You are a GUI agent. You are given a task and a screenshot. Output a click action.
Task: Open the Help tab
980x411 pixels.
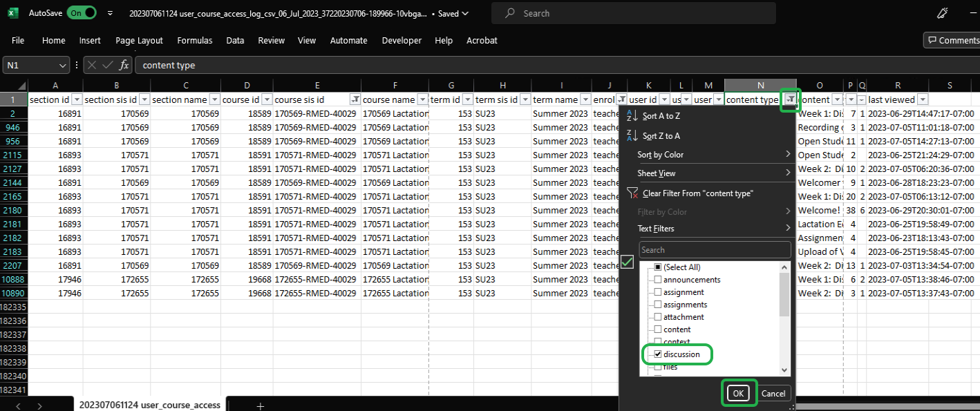tap(444, 41)
